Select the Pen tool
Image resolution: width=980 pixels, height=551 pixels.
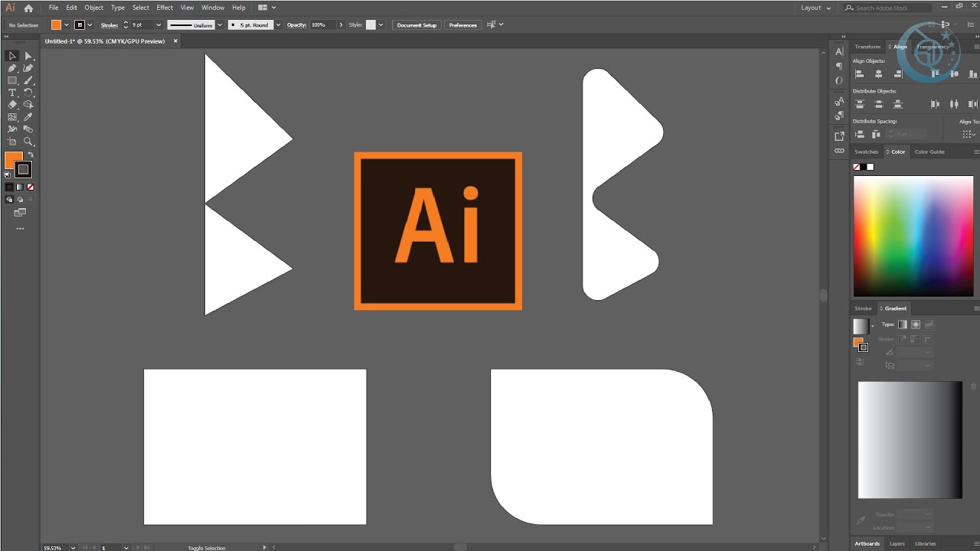pyautogui.click(x=12, y=68)
